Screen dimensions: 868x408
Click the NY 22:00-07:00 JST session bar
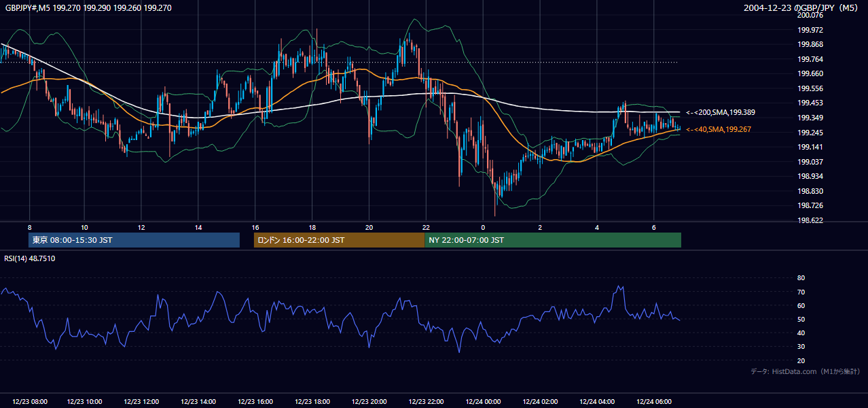tap(553, 240)
